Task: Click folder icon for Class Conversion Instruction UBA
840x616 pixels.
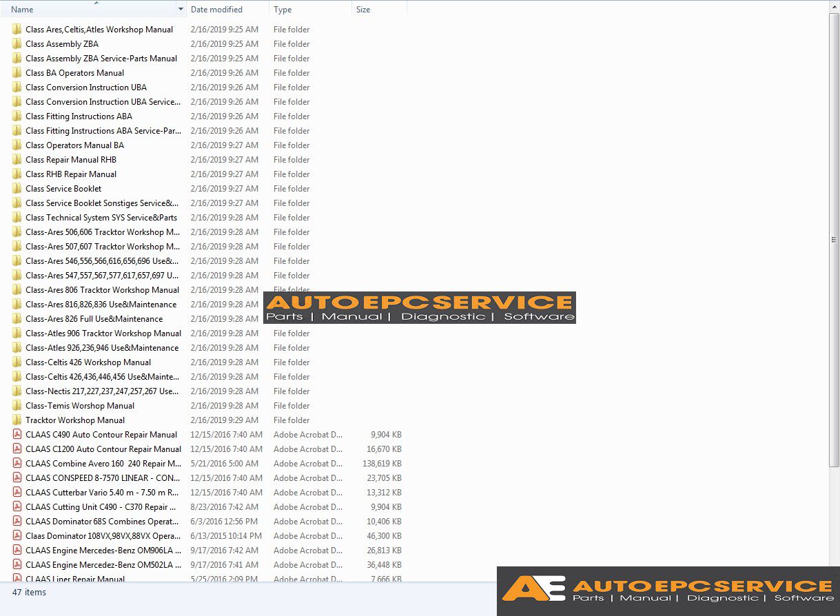Action: (x=17, y=88)
